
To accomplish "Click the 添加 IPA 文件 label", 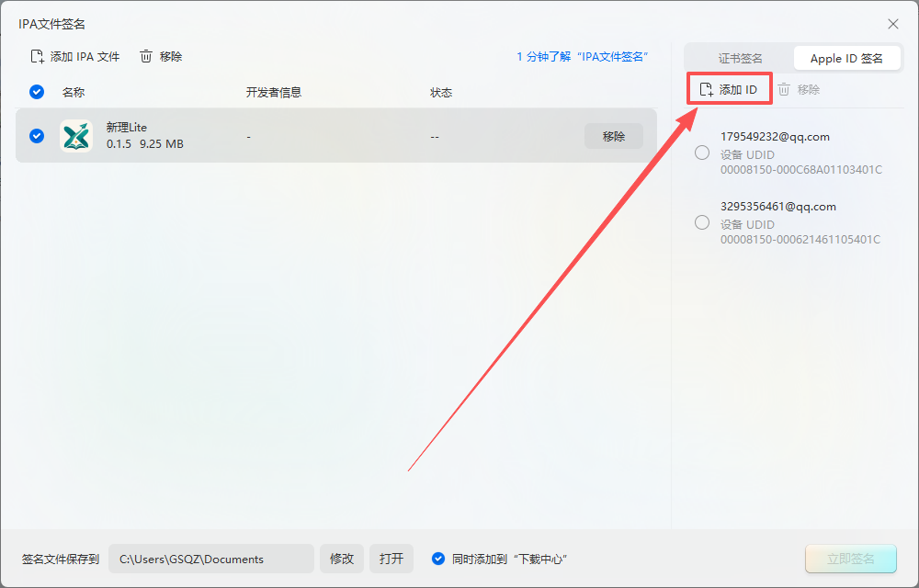I will [x=85, y=57].
